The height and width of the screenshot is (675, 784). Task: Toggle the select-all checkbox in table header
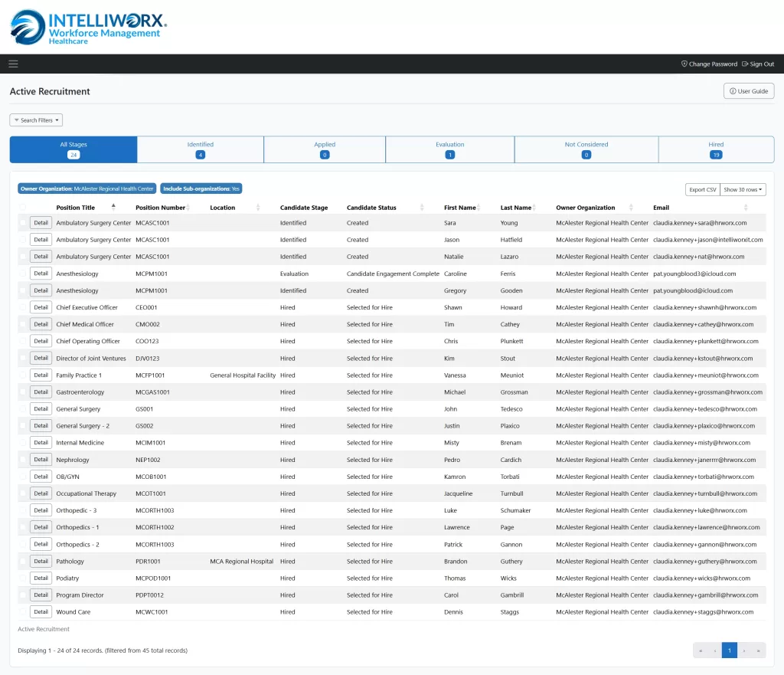pos(22,207)
